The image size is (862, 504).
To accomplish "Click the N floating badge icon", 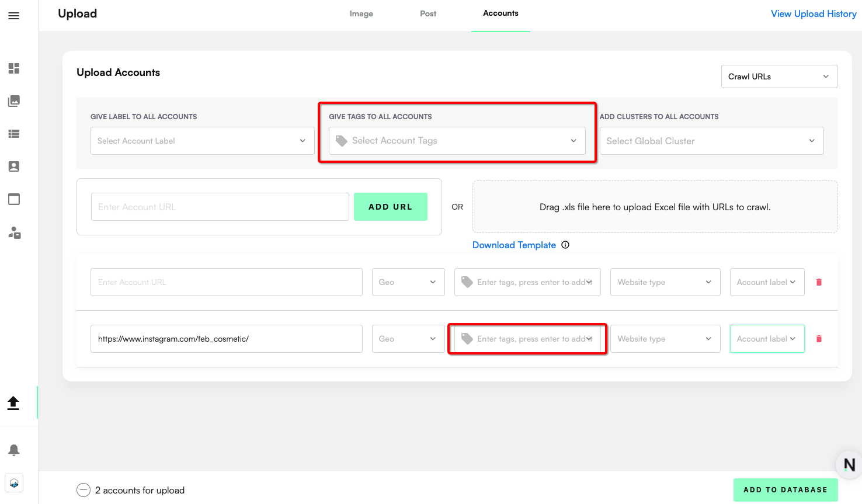I will point(849,465).
